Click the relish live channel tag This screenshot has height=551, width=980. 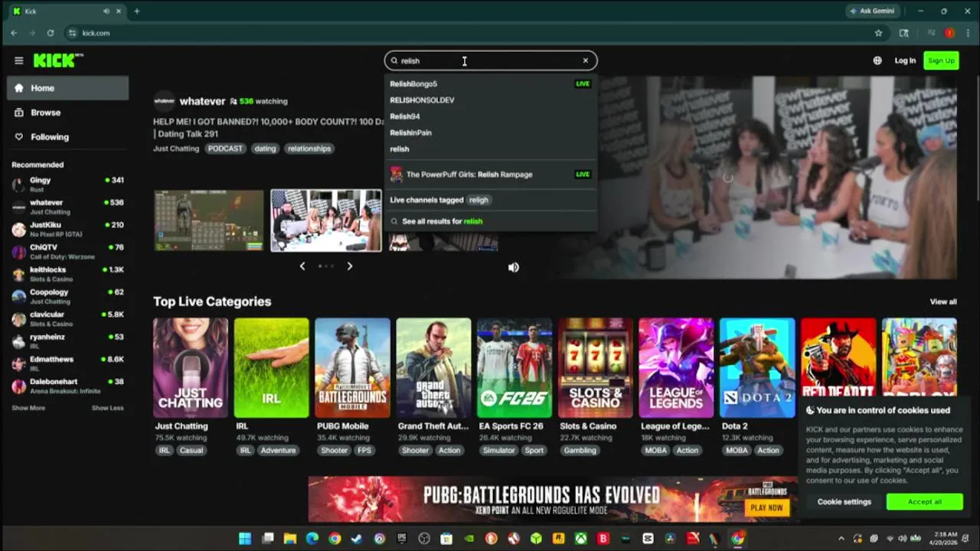pyautogui.click(x=479, y=200)
